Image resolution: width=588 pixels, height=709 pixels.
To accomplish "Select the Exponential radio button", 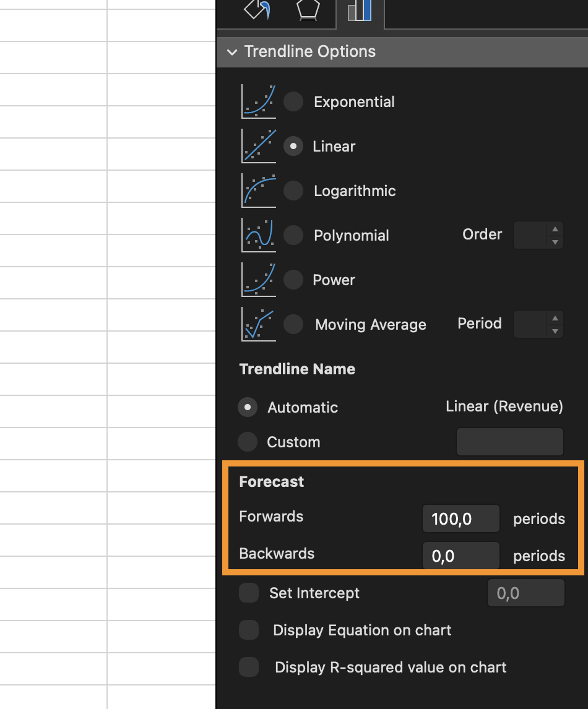I will [x=293, y=101].
